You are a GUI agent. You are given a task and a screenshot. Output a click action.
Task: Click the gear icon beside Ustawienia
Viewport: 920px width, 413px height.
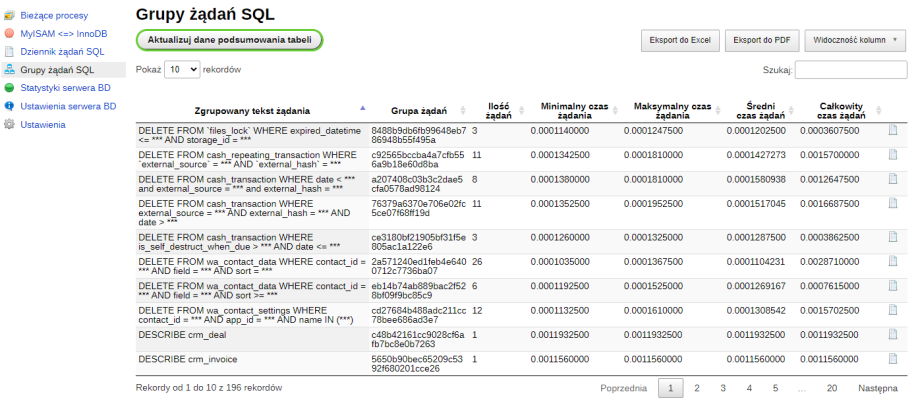pyautogui.click(x=9, y=124)
